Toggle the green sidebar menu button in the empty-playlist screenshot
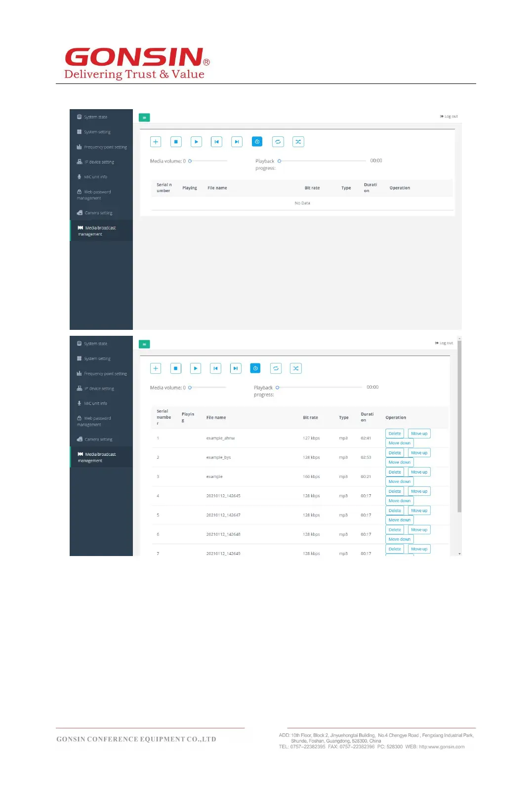 144,118
